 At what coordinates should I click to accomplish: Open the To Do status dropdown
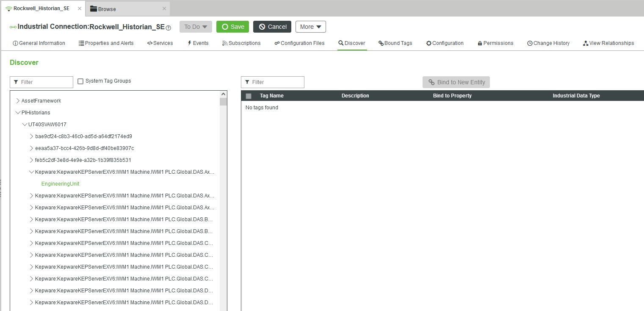tap(195, 26)
